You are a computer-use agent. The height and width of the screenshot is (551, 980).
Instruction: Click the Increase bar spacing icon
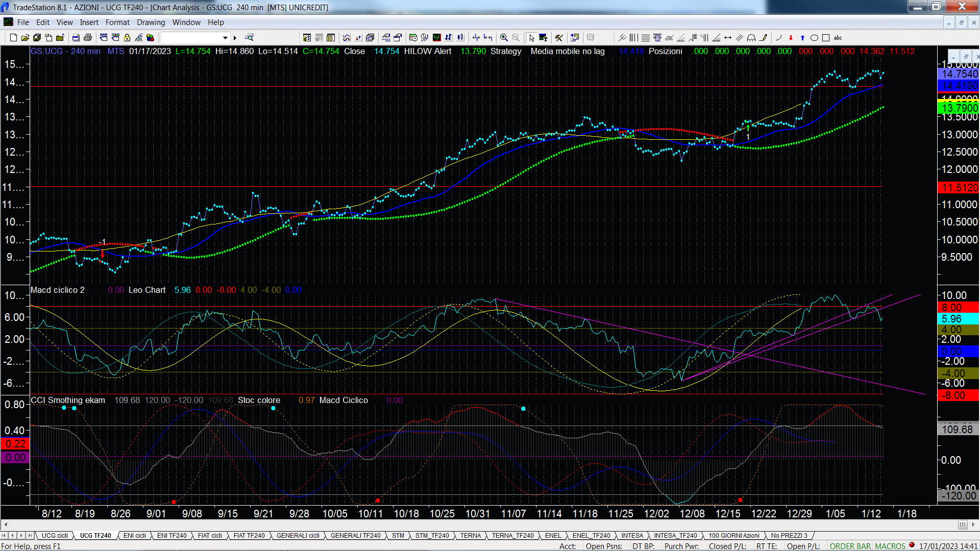(x=488, y=37)
